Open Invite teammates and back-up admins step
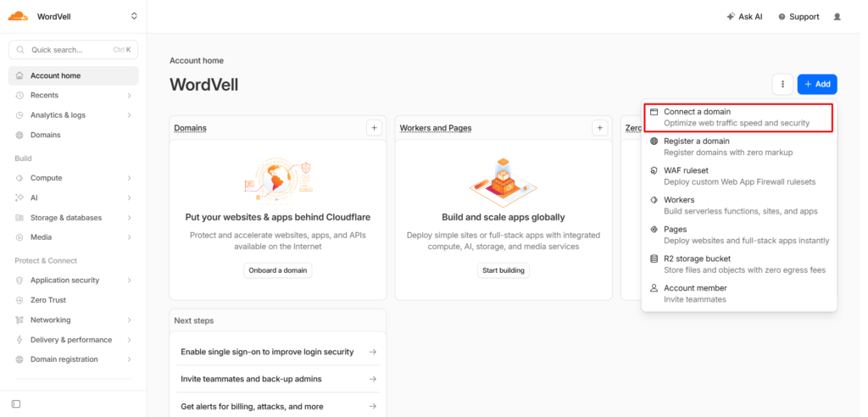 pyautogui.click(x=278, y=379)
